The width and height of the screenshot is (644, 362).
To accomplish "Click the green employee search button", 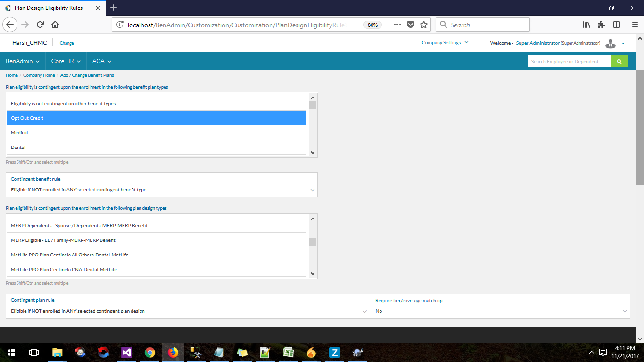I will coord(619,61).
